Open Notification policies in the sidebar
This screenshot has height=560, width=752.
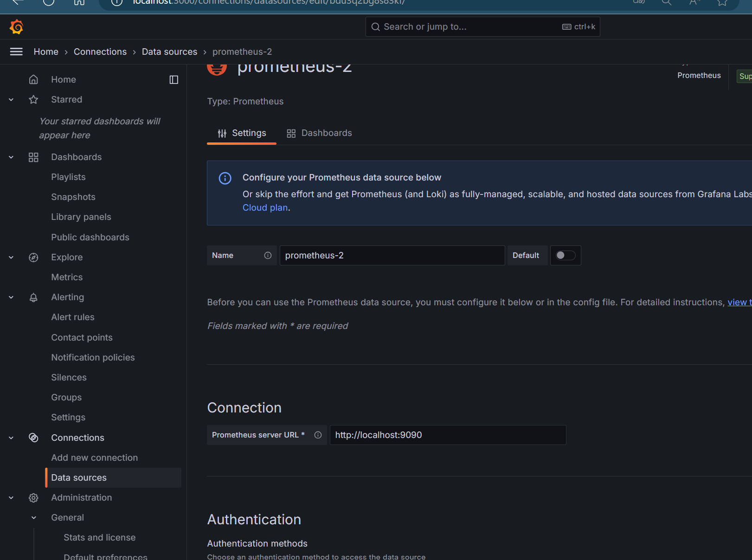click(93, 357)
